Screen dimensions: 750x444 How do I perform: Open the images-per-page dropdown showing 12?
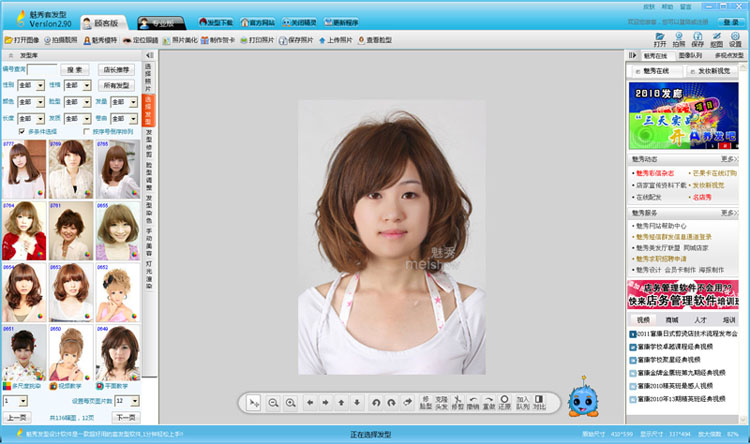pos(133,400)
